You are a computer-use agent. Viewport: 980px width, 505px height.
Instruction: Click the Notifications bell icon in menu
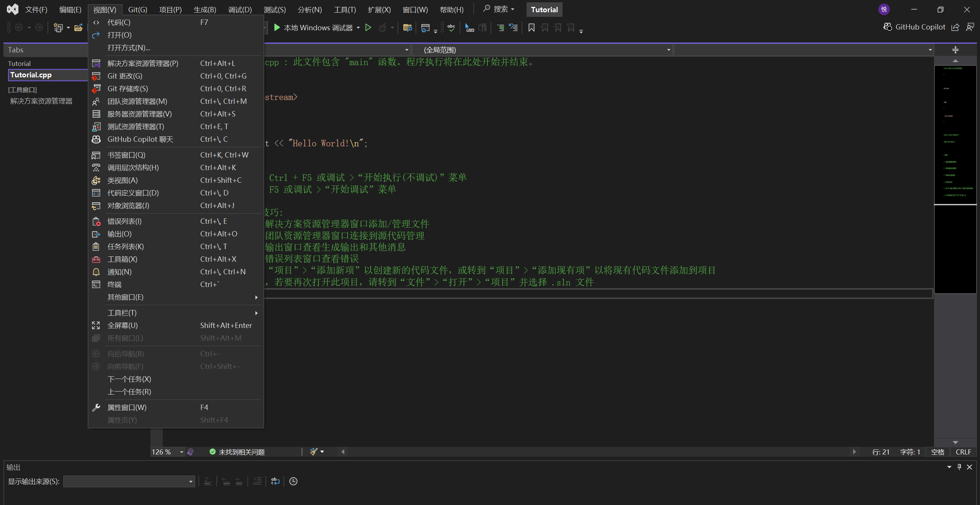click(96, 272)
